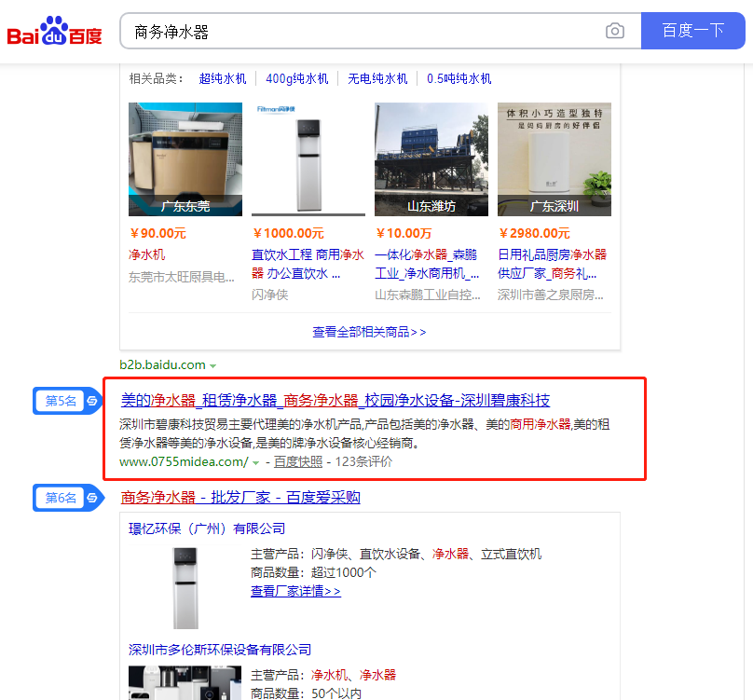Viewport: 753px width, 700px height.
Task: Open 商务净水器 - 批发厂家 - 百度爱采购 result
Action: 240,497
